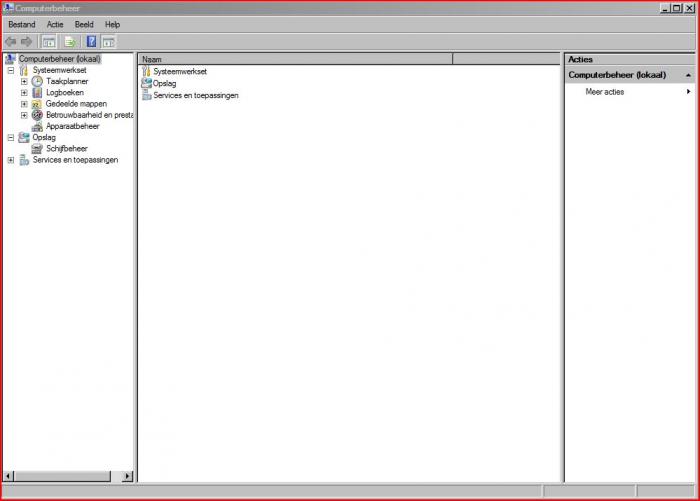Click the Apparaatbeheer icon in tree

tap(38, 126)
